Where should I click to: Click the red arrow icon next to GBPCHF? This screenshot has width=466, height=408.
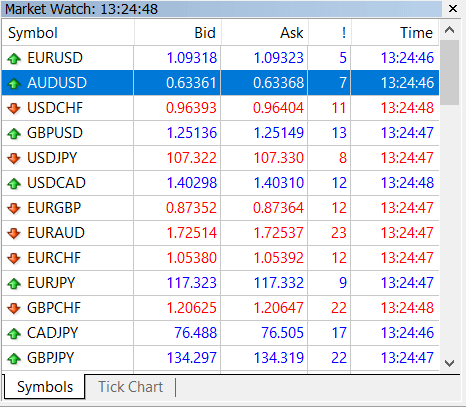pos(14,308)
